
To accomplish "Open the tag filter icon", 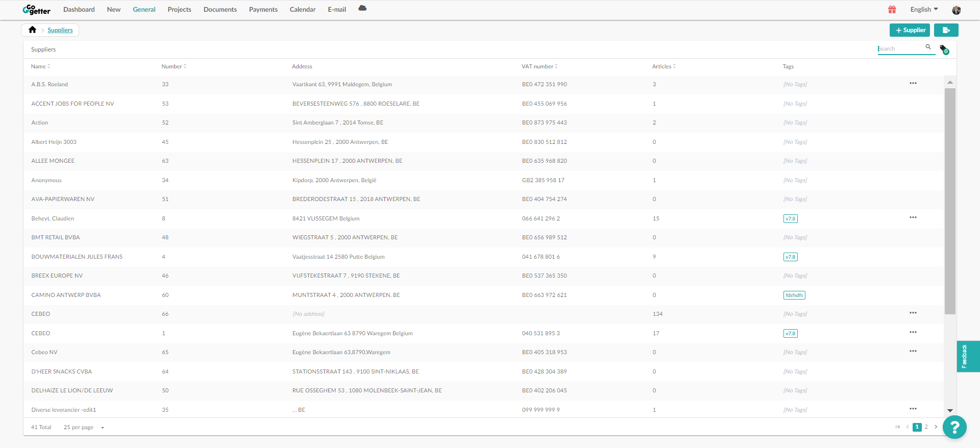I will tap(944, 49).
